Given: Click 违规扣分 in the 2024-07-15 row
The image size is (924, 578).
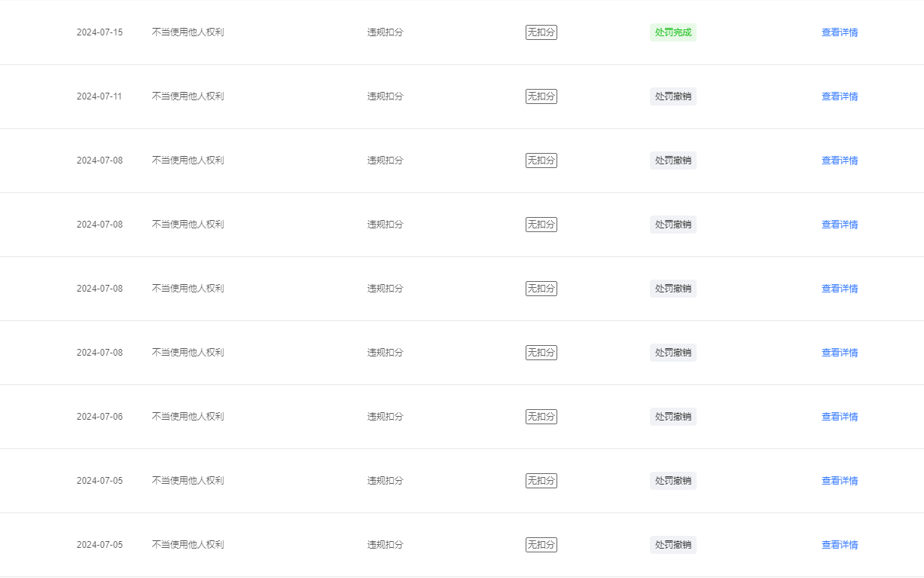Looking at the screenshot, I should 386,32.
